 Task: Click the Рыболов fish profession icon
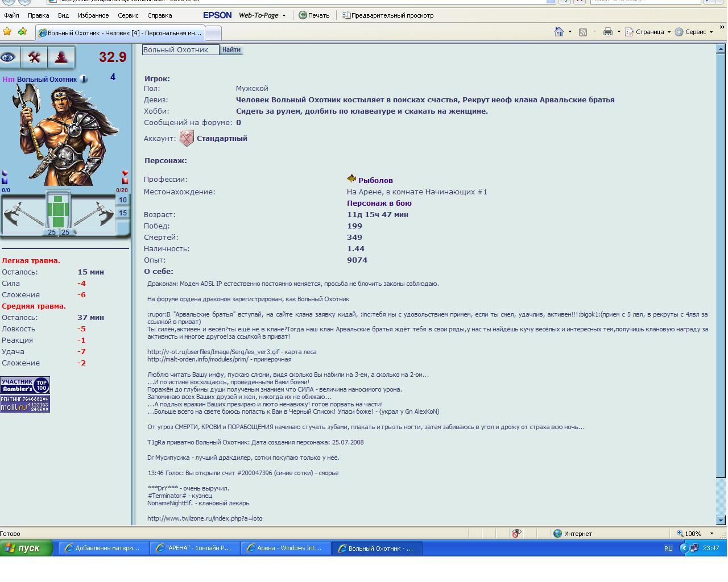pyautogui.click(x=351, y=179)
